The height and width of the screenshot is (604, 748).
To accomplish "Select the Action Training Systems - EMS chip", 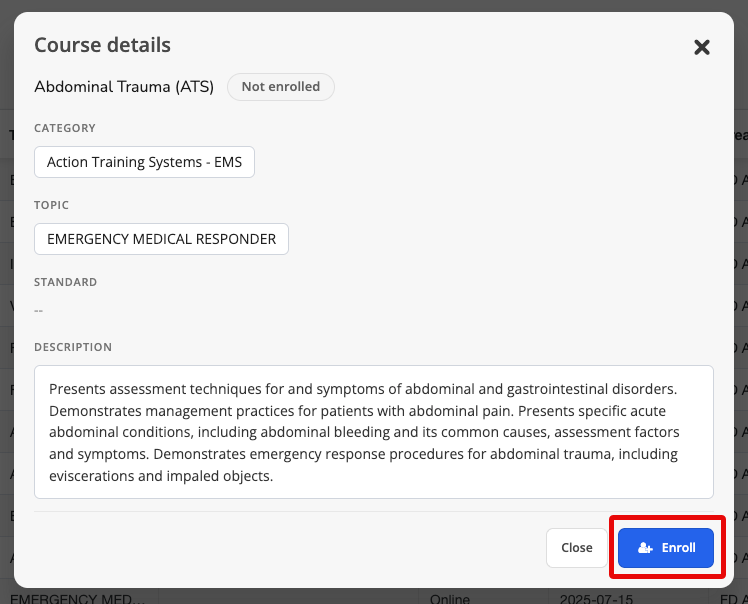I will pos(144,162).
